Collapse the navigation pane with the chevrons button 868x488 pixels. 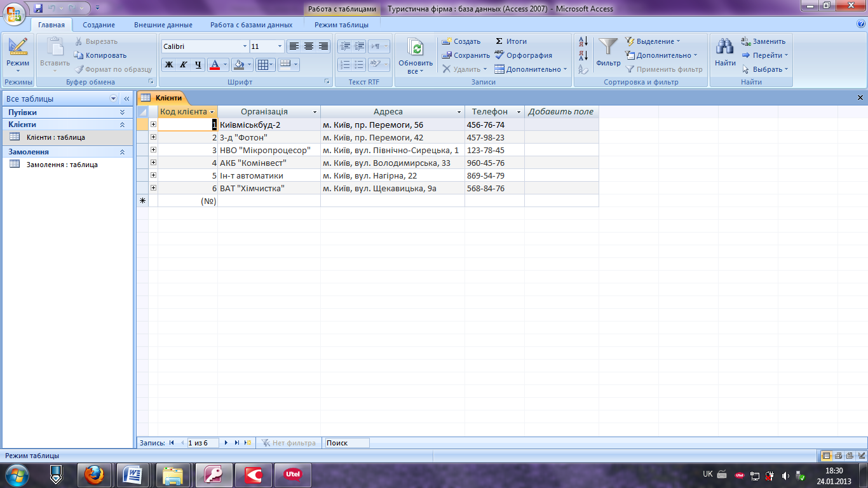[x=126, y=98]
